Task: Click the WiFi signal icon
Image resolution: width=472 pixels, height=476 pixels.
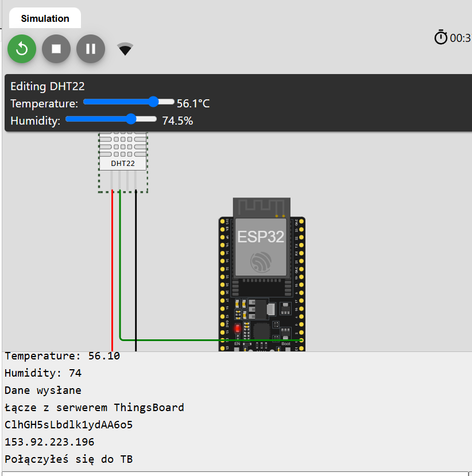Action: tap(125, 49)
